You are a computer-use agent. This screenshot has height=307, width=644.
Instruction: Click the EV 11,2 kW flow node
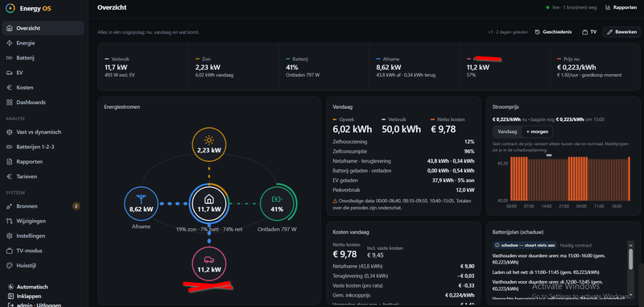click(209, 263)
